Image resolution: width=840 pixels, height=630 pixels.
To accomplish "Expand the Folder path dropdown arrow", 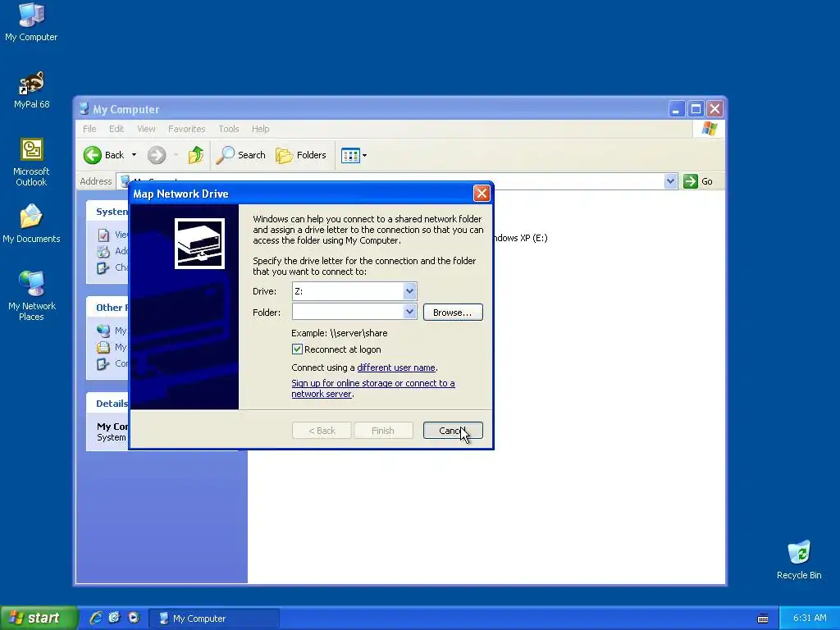I will [409, 311].
